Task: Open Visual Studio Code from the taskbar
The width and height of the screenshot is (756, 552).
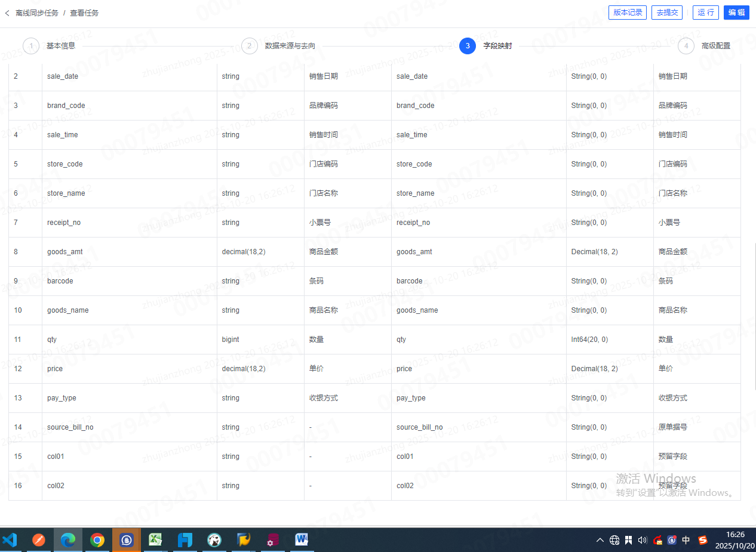Action: click(10, 540)
